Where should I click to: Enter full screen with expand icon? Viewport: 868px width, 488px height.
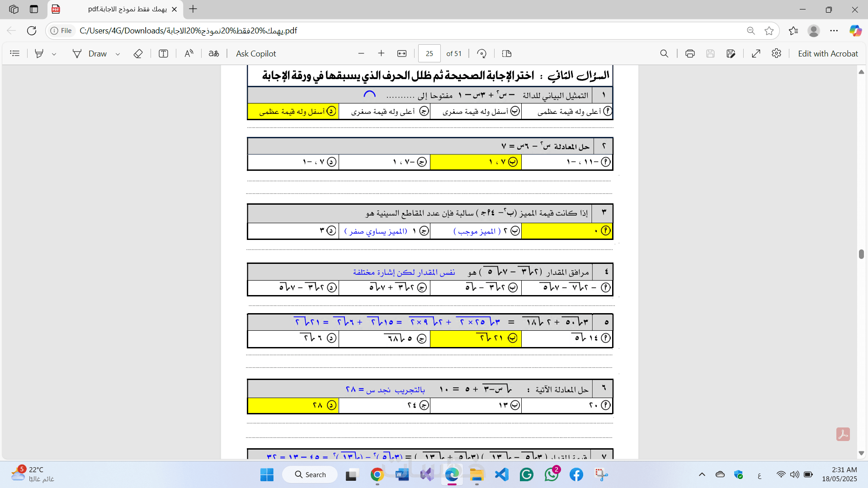pyautogui.click(x=756, y=54)
